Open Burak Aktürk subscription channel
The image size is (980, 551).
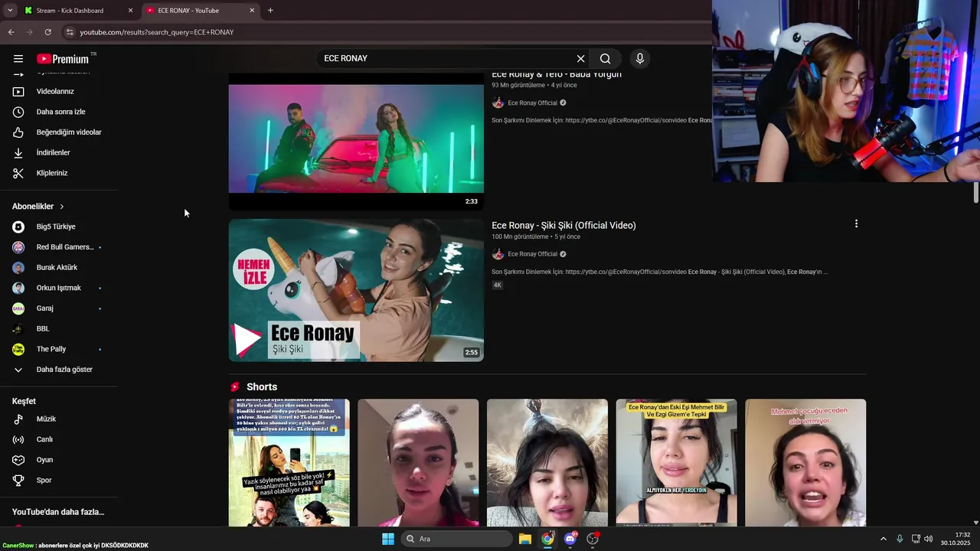[58, 268]
